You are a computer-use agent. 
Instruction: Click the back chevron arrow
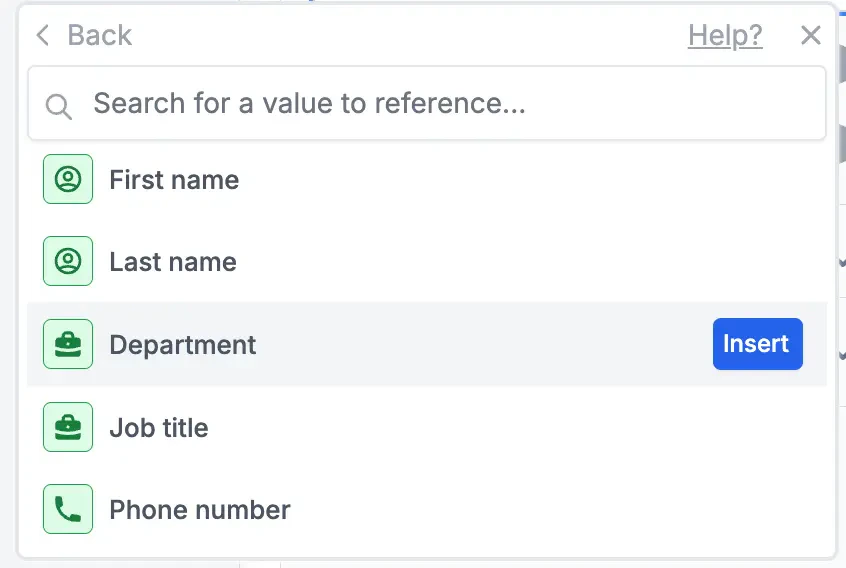(x=42, y=36)
